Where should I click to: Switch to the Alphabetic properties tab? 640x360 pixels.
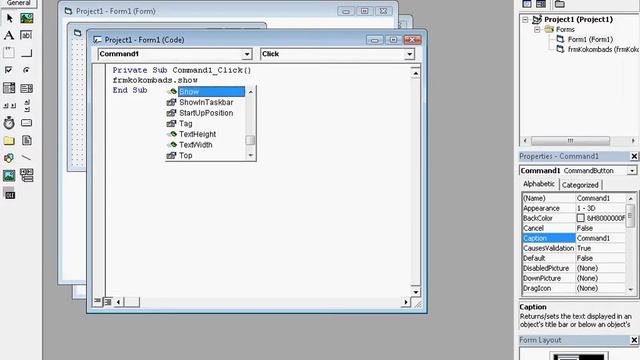click(539, 184)
